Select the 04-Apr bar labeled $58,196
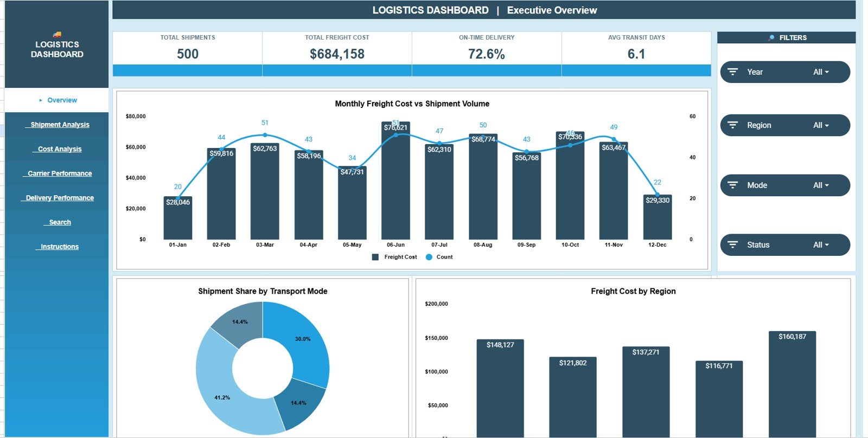This screenshot has height=438, width=868. point(309,195)
